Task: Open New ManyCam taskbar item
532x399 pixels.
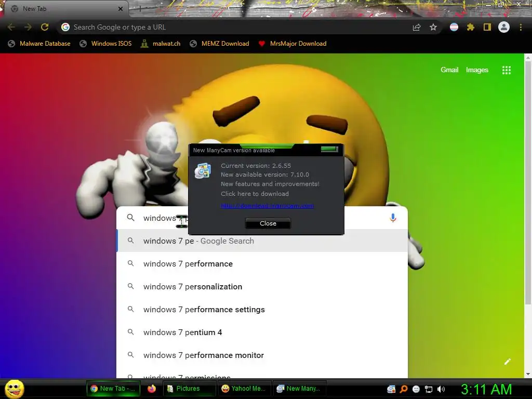Action: (x=299, y=389)
